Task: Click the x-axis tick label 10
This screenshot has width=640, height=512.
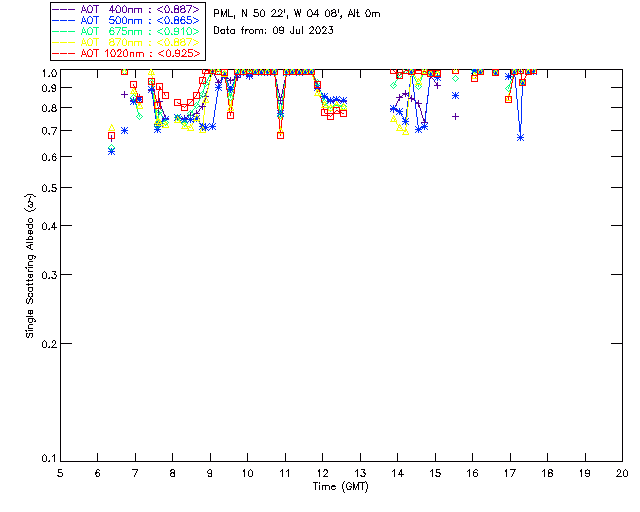Action: (x=247, y=473)
